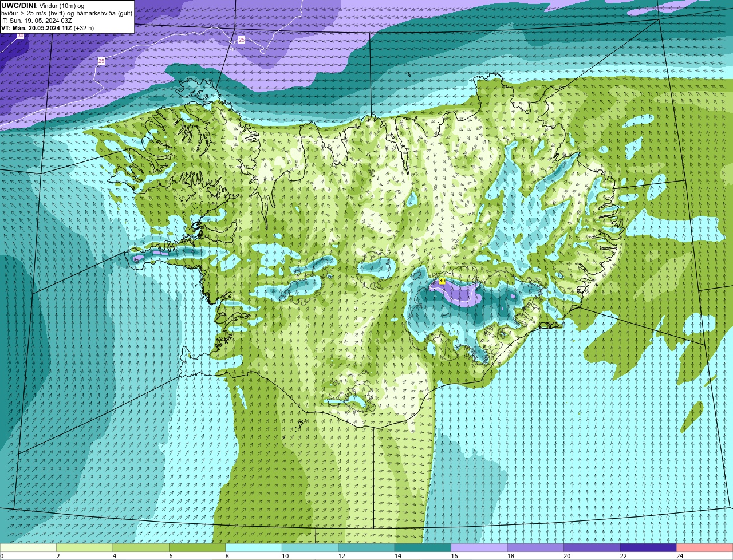Viewport: 733px width, 560px height.
Task: Pick the 12–14 m/s teal legend swatch
Action: (x=366, y=548)
